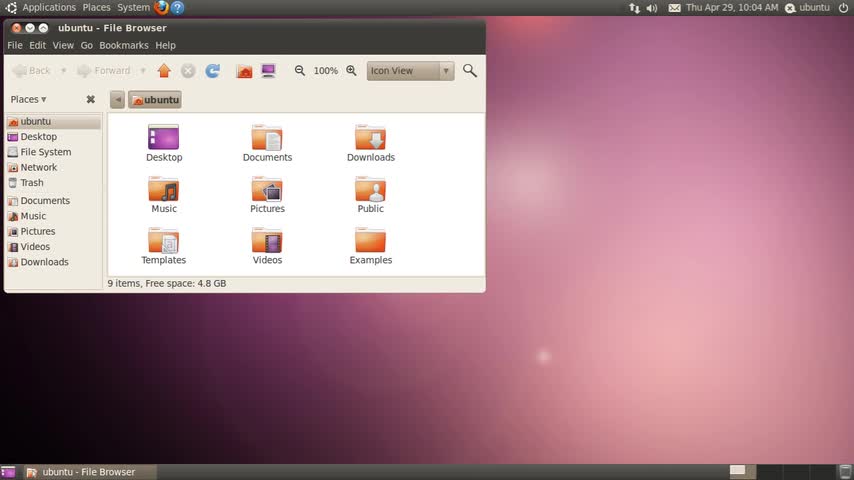Viewport: 854px width, 480px height.
Task: Open the Applications menu in top panel
Action: coord(48,8)
